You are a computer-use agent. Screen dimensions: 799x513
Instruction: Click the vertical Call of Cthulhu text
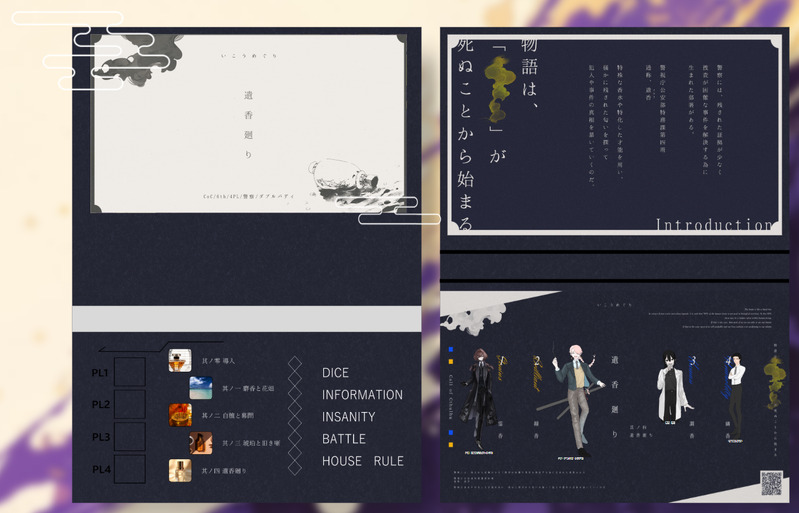click(x=451, y=397)
